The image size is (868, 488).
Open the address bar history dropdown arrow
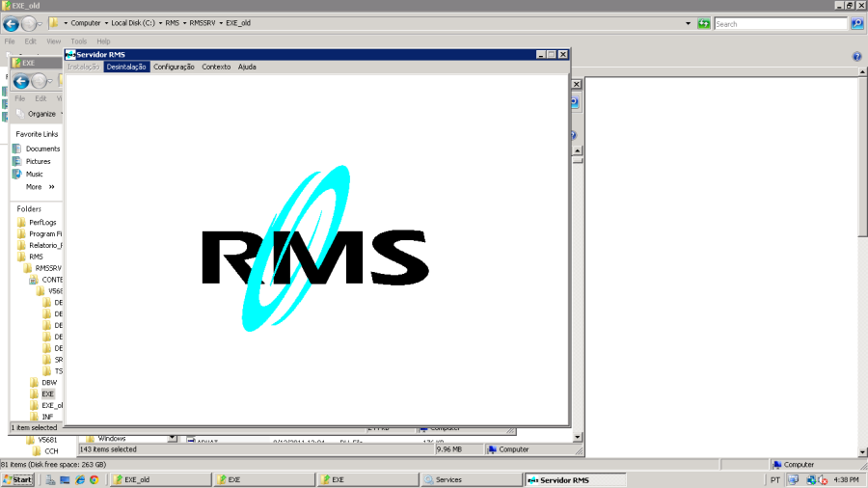click(x=688, y=24)
